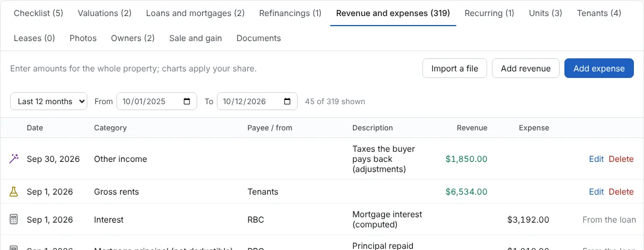Open the Documents tab
Image resolution: width=644 pixels, height=250 pixels.
click(x=259, y=38)
